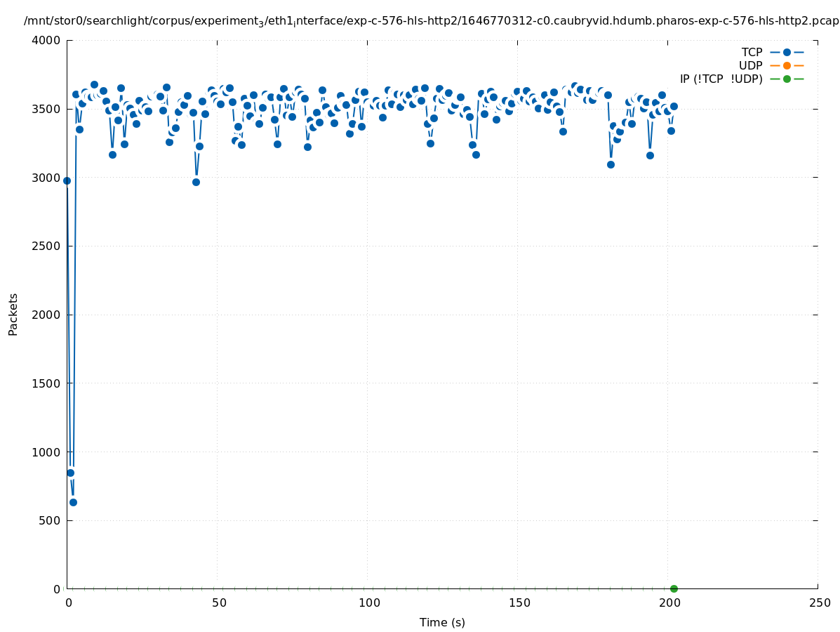Click the blue TCP legend marker

click(787, 53)
